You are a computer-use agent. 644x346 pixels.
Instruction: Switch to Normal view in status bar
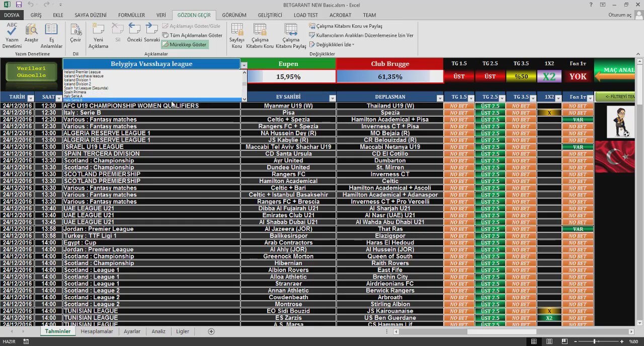pyautogui.click(x=534, y=341)
